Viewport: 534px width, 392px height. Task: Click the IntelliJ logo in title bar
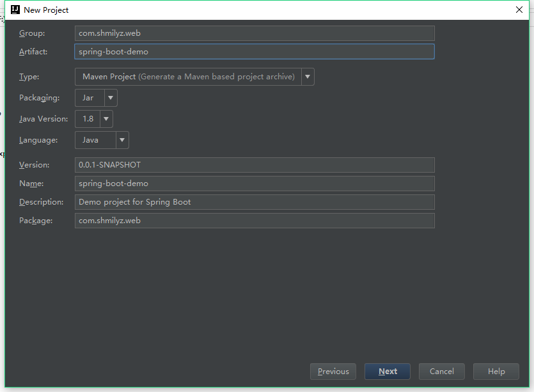pyautogui.click(x=15, y=10)
